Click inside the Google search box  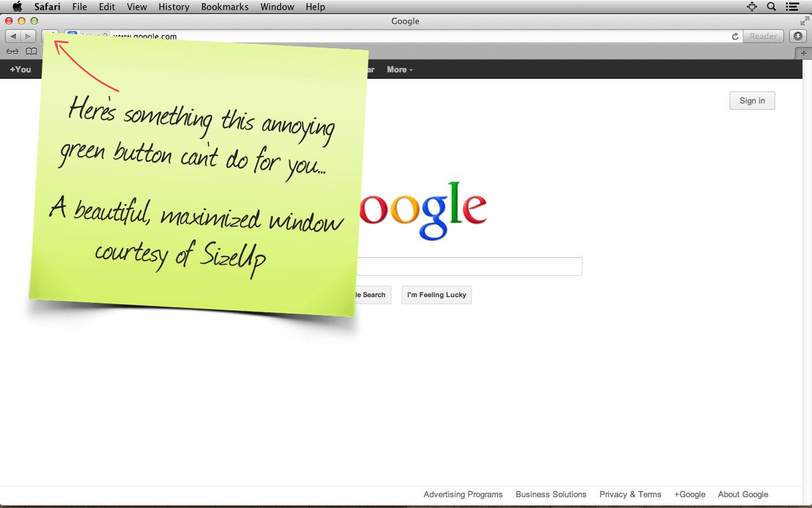[x=469, y=266]
